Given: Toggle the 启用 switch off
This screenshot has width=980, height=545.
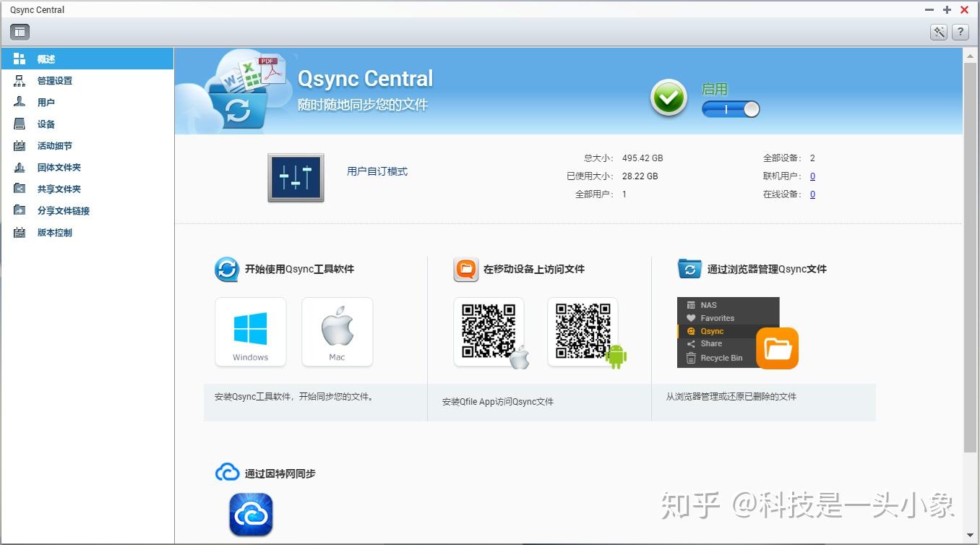Looking at the screenshot, I should click(730, 108).
